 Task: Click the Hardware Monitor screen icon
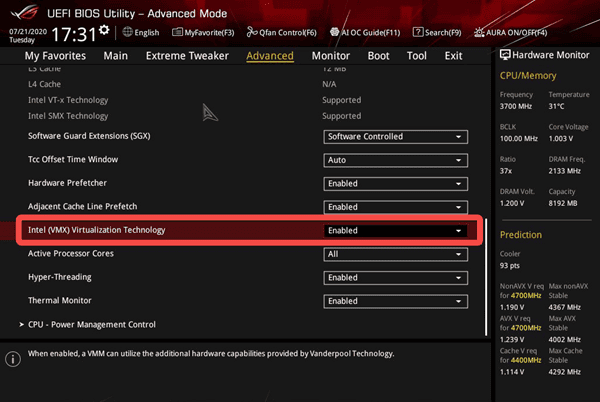pos(505,55)
